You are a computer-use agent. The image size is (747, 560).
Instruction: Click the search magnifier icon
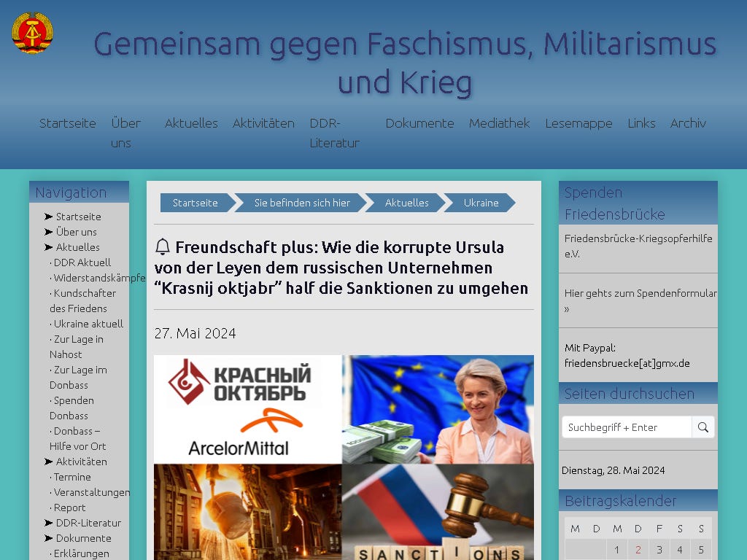coord(703,427)
